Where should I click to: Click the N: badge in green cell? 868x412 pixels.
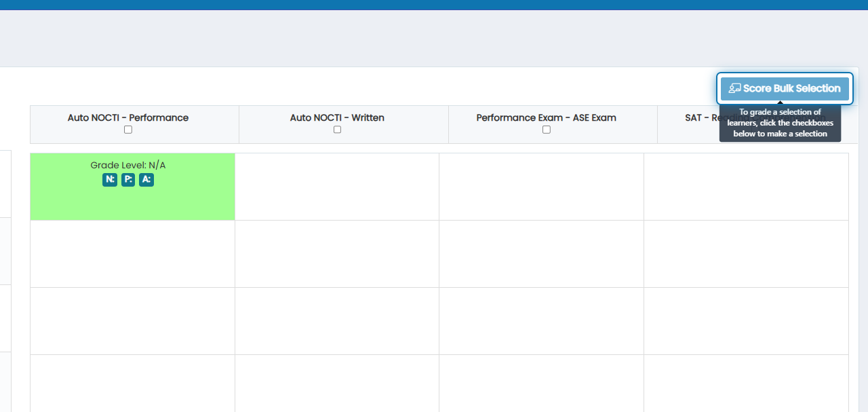coord(110,180)
